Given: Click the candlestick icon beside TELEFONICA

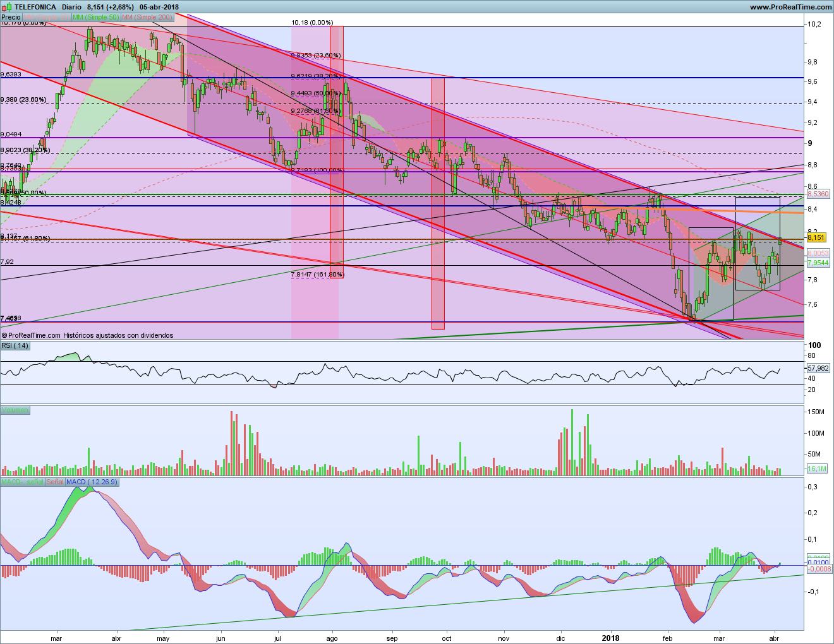Looking at the screenshot, I should (6, 7).
